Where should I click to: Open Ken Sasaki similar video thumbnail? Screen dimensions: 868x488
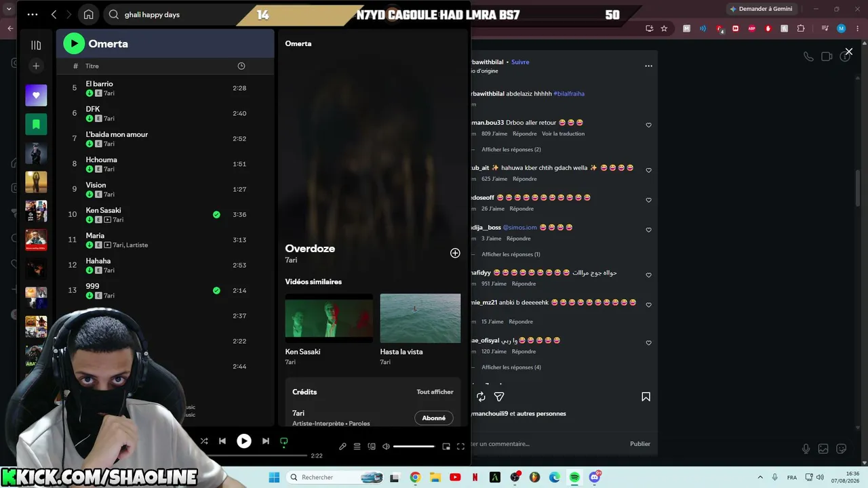pos(329,318)
